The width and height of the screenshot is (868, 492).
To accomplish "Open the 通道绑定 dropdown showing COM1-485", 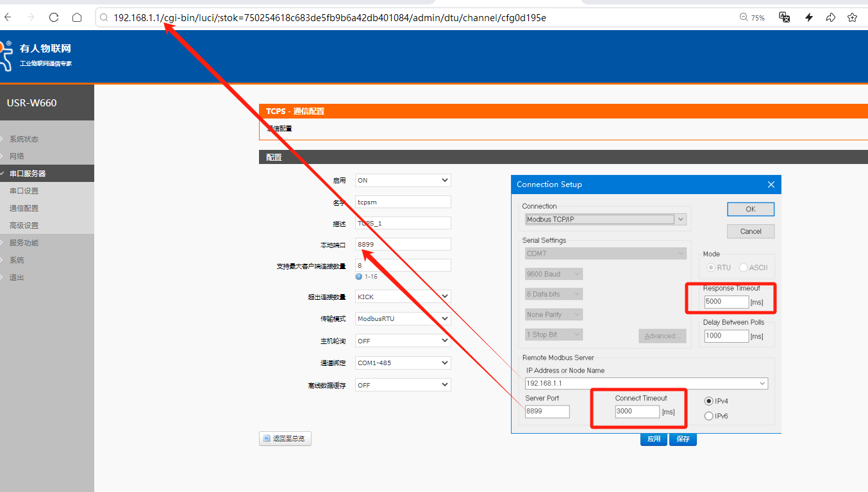I will (x=403, y=363).
